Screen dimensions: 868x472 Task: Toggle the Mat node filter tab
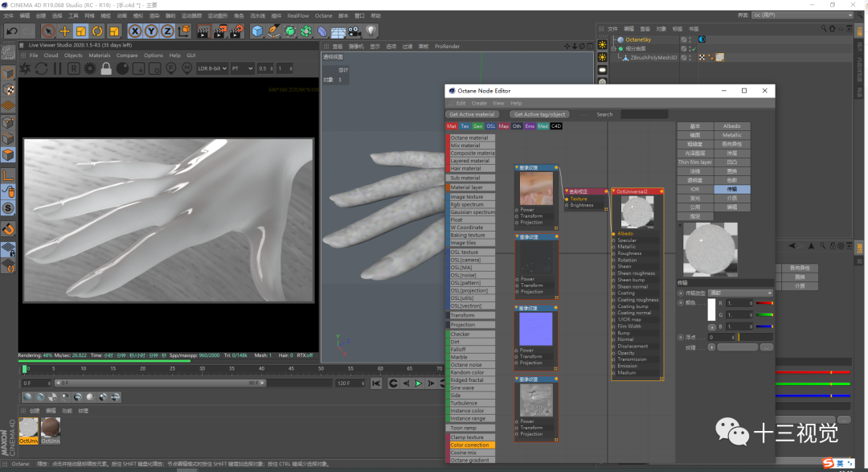452,126
